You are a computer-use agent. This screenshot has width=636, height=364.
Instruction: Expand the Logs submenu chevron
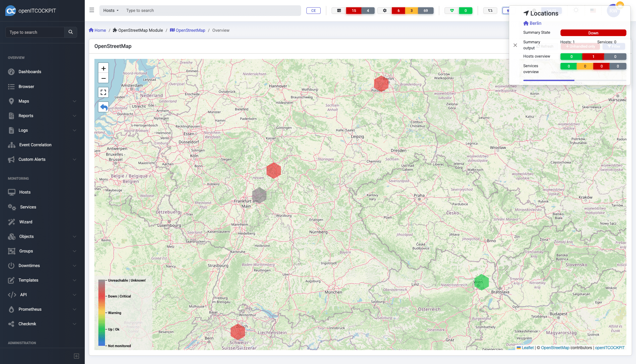pyautogui.click(x=75, y=130)
